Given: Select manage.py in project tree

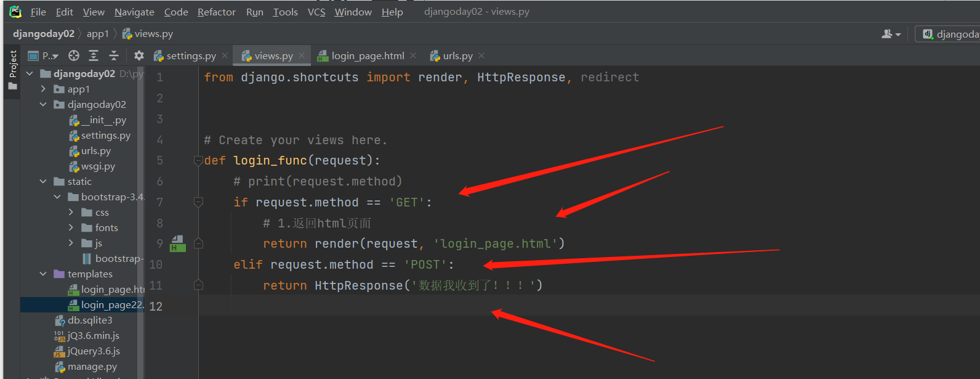Looking at the screenshot, I should tap(86, 367).
